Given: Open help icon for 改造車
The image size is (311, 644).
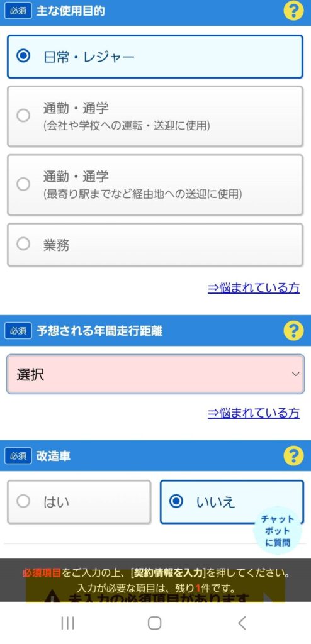Looking at the screenshot, I should point(293,456).
